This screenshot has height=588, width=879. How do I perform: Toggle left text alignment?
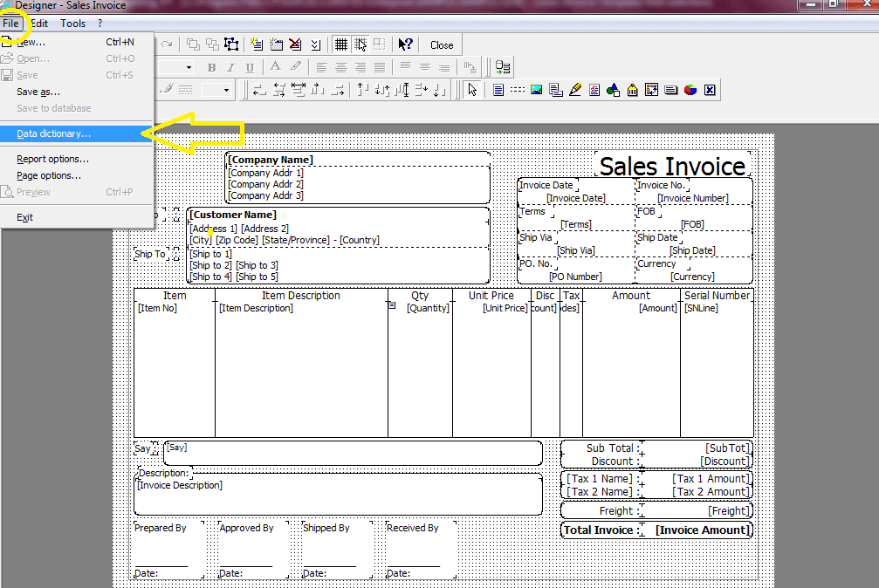321,67
